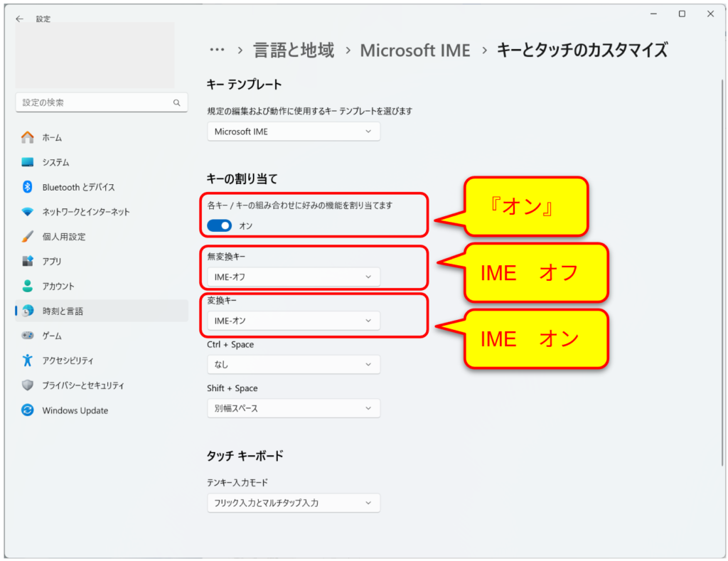The image size is (728, 561).
Task: Click the network Wi-Fi icon in sidebar
Action: coord(28,212)
